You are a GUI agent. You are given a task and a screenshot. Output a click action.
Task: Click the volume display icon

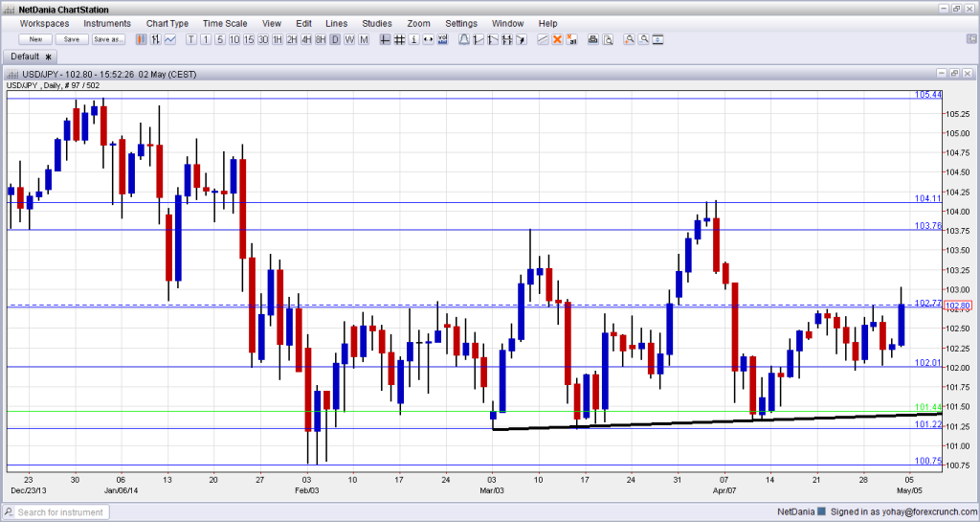[x=443, y=39]
